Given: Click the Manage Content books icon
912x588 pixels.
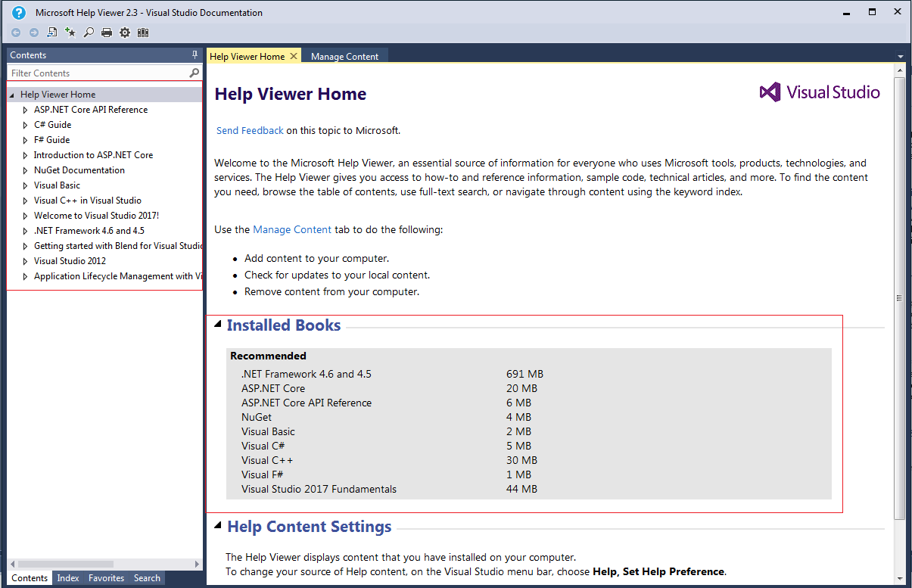Looking at the screenshot, I should pos(143,33).
